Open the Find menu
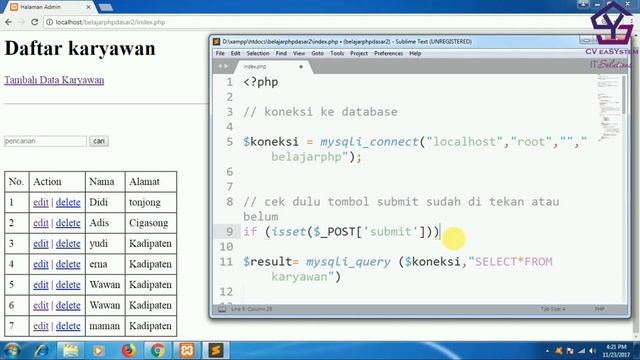Image resolution: width=640 pixels, height=360 pixels. (281, 53)
